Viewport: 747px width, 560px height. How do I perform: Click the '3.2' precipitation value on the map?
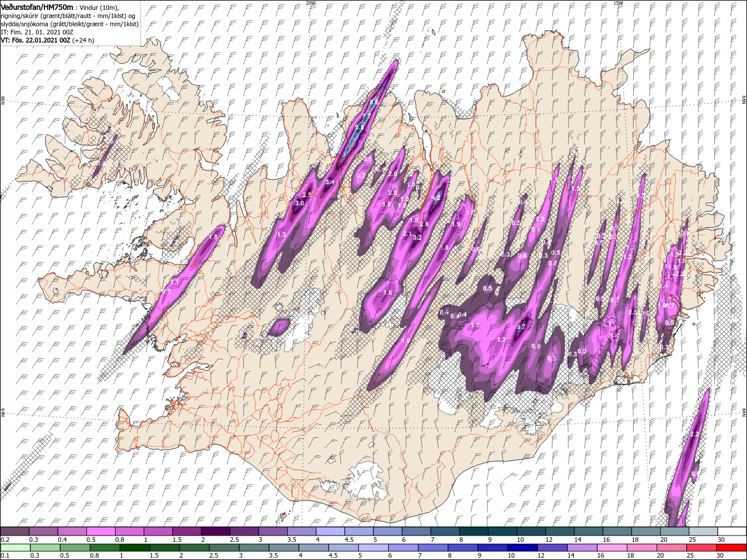click(417, 237)
